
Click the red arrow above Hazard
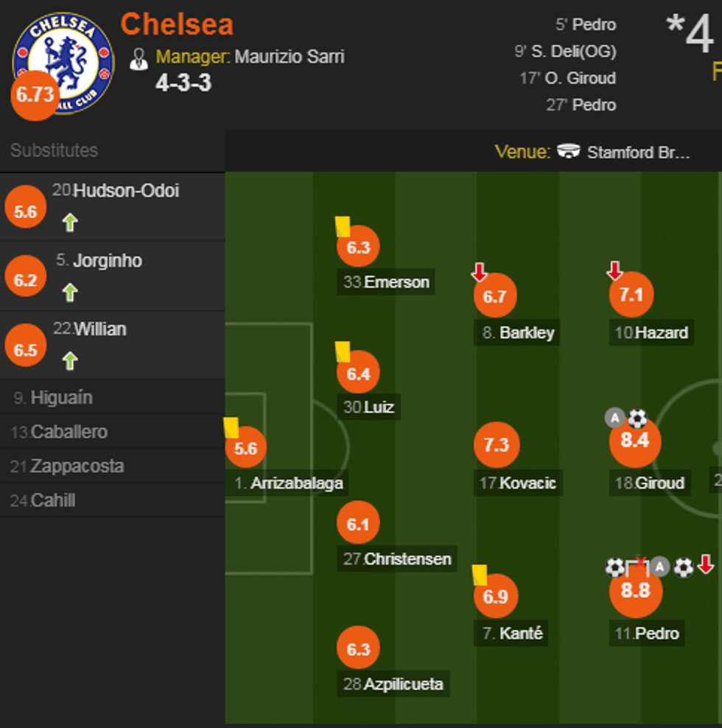[x=615, y=271]
